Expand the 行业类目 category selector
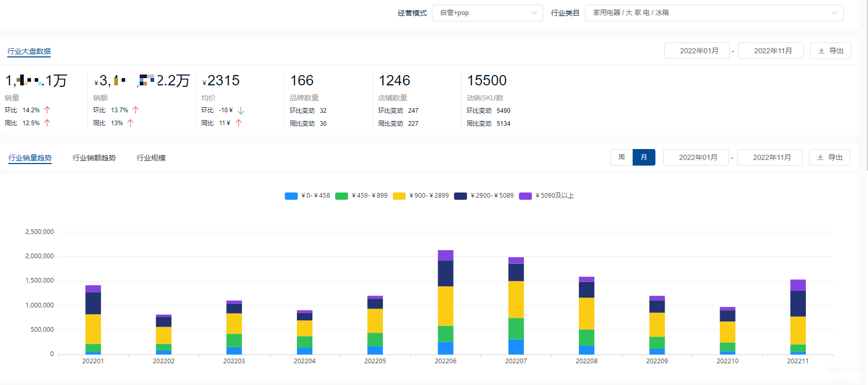Screen dimensions: 868x385 714,13
